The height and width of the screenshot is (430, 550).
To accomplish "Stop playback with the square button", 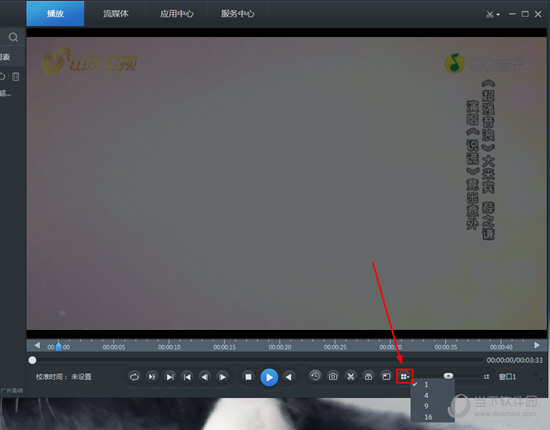I will pos(248,377).
